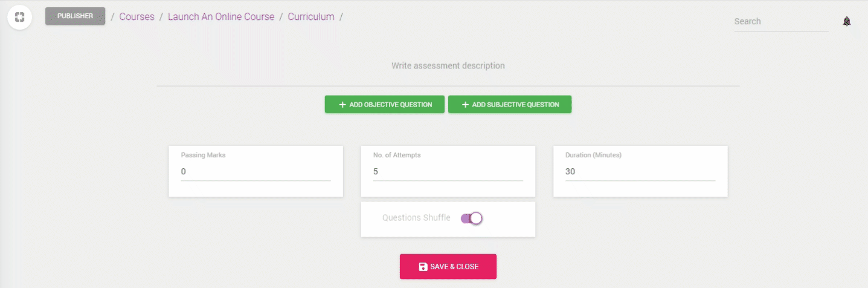Click the Passing Marks input field
This screenshot has height=288, width=868.
coord(256,172)
